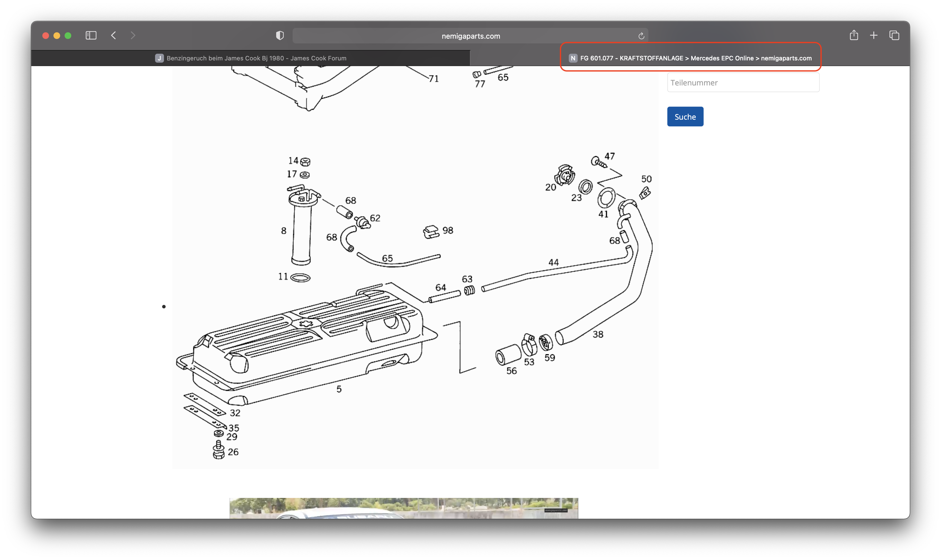Open a new tab with plus icon
The image size is (941, 560).
tap(873, 35)
